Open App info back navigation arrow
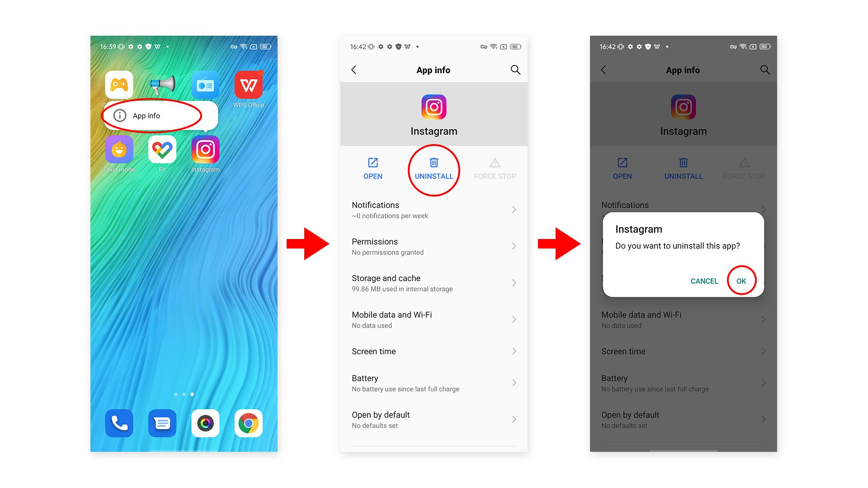Screen dimensions: 868x488 (354, 69)
